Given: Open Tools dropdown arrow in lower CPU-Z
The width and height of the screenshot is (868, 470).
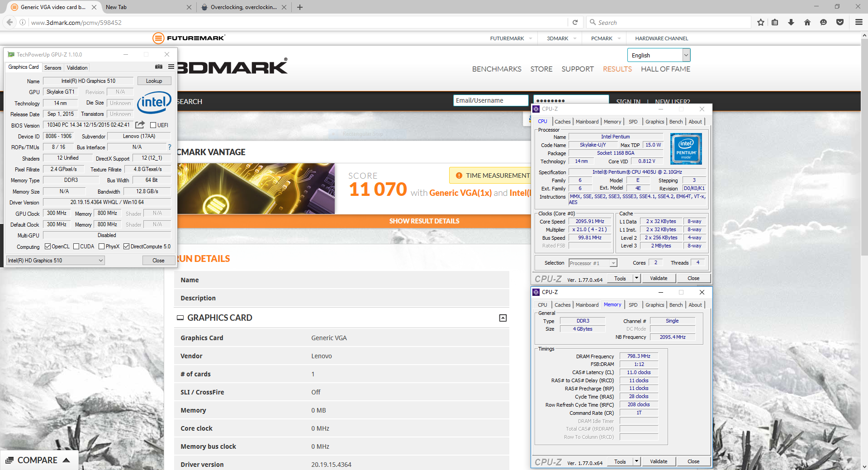Looking at the screenshot, I should 636,461.
